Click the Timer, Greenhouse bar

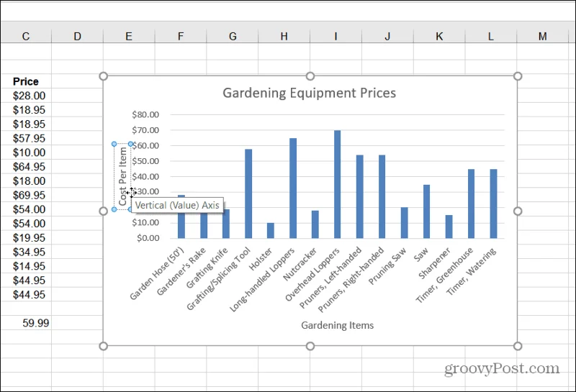(472, 204)
